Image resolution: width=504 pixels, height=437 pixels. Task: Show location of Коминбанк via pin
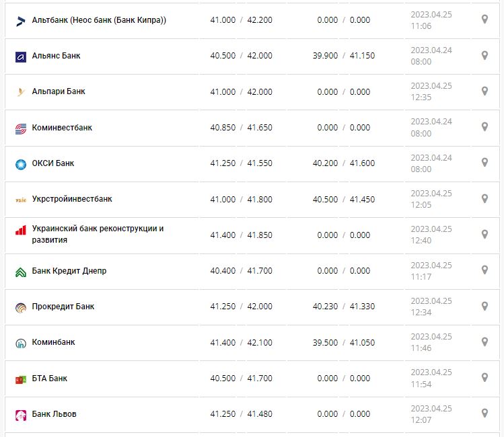pos(484,342)
